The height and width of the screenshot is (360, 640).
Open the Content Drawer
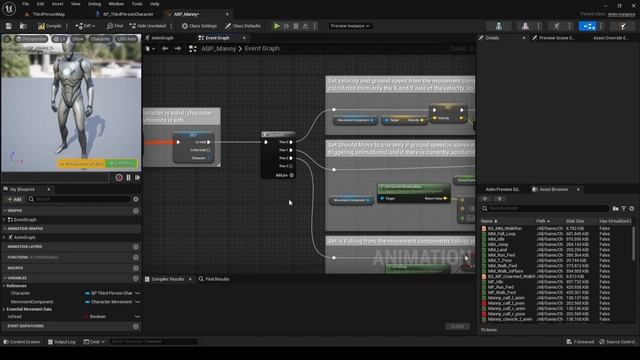click(22, 342)
